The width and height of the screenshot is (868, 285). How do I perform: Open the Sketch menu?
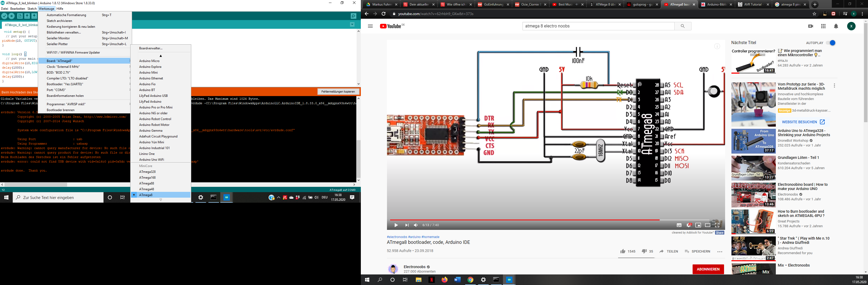point(32,9)
